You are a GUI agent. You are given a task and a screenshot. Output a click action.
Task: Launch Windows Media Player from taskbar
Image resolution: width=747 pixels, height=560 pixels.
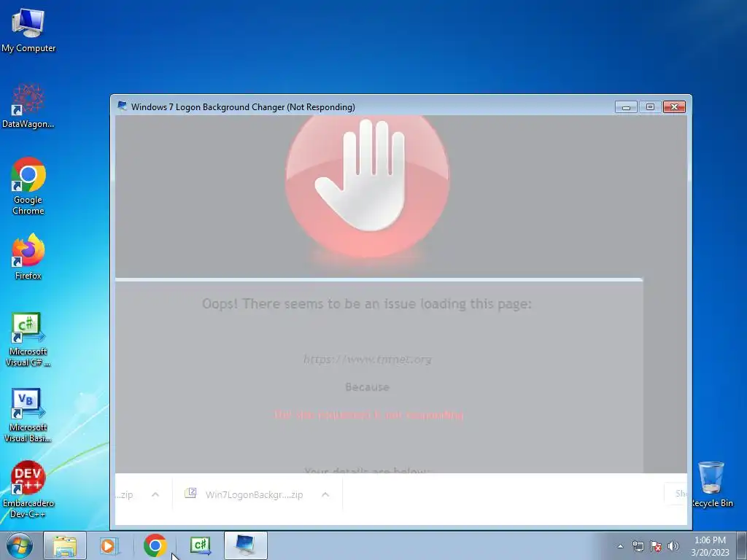pyautogui.click(x=109, y=545)
